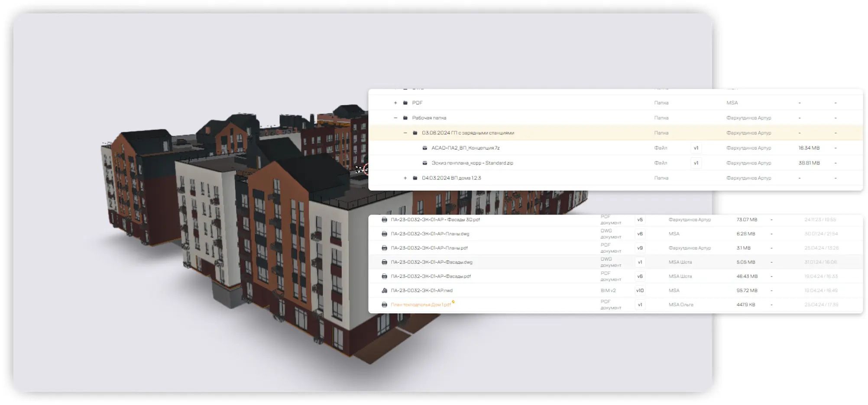Click version badge v9 of АР-Планы.pdf
This screenshot has width=868, height=405.
point(640,248)
